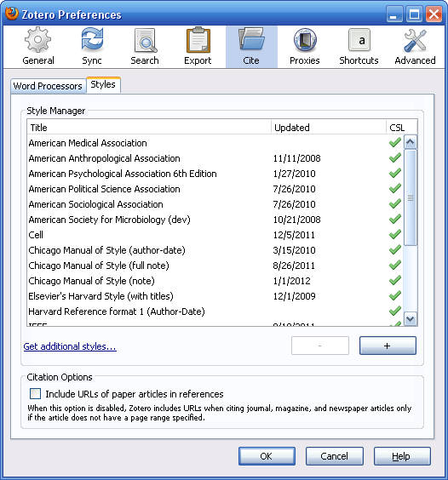
Task: Sort styles by the Updated column header
Action: coord(329,128)
